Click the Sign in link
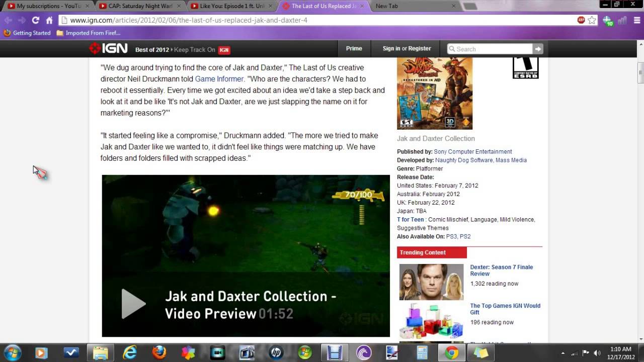Viewport: 644px width, 362px height. coord(391,48)
